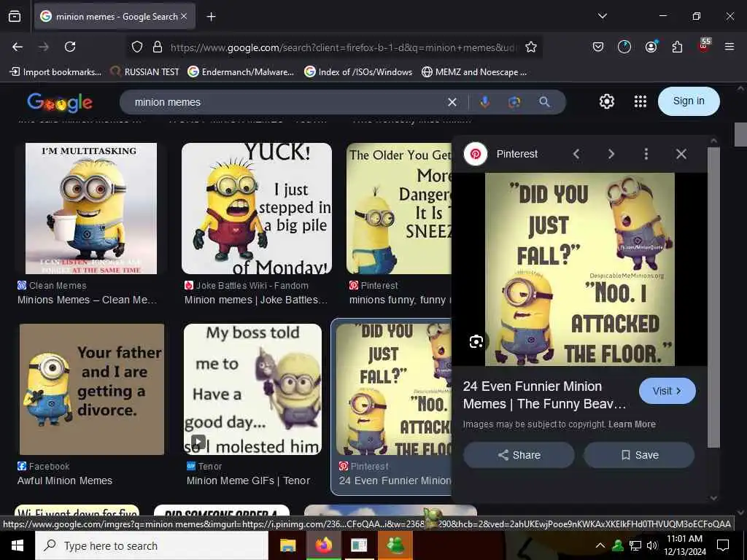Click the site security padlock icon

tap(158, 47)
